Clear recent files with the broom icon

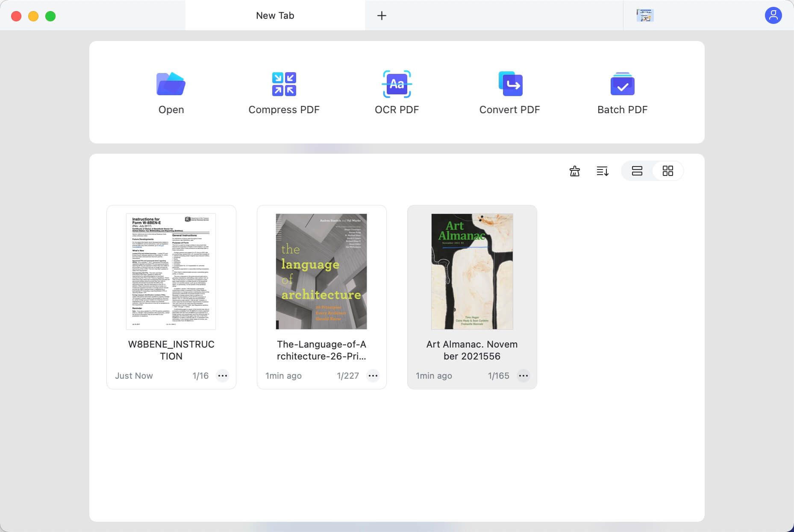click(575, 171)
